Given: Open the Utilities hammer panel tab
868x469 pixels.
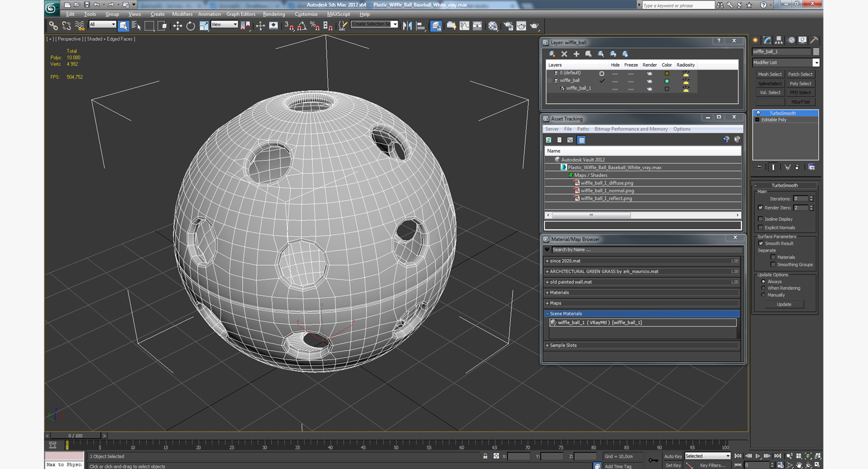Looking at the screenshot, I should coord(814,40).
